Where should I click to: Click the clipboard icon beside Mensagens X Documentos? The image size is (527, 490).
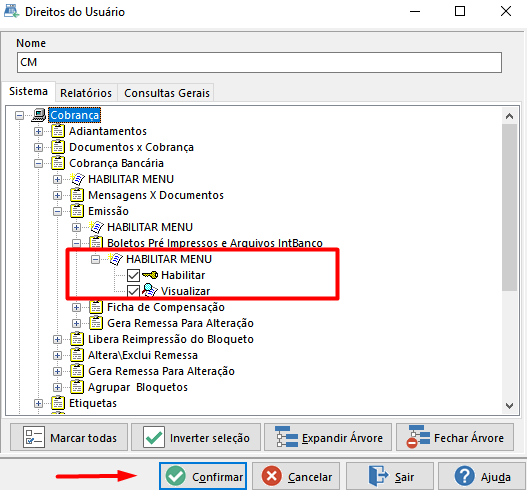77,195
